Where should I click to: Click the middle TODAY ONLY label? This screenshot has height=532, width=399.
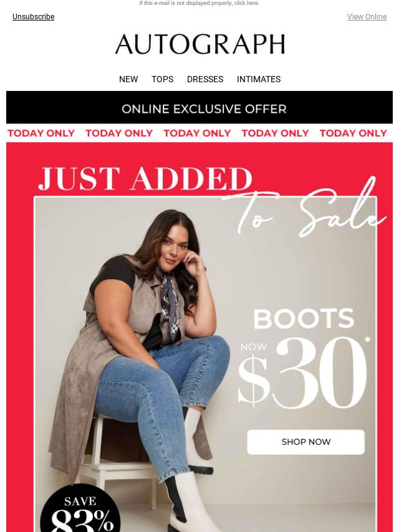point(197,133)
